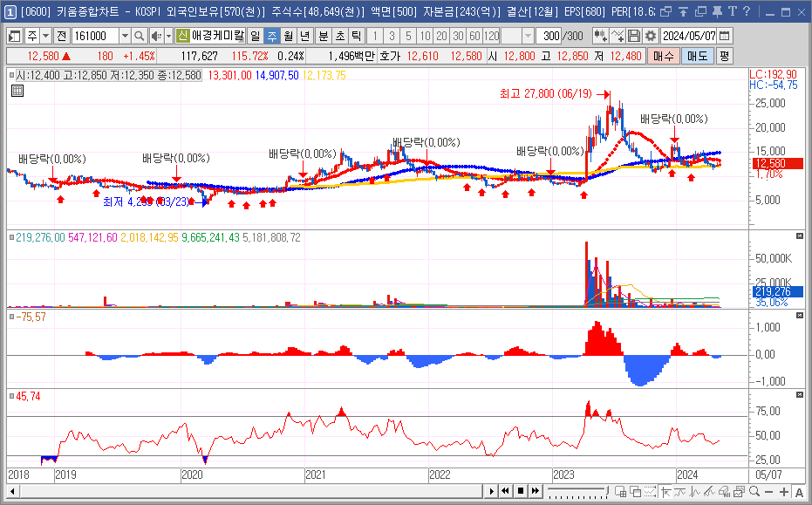812x505 pixels.
Task: Click interval button 1
Action: coord(375,36)
